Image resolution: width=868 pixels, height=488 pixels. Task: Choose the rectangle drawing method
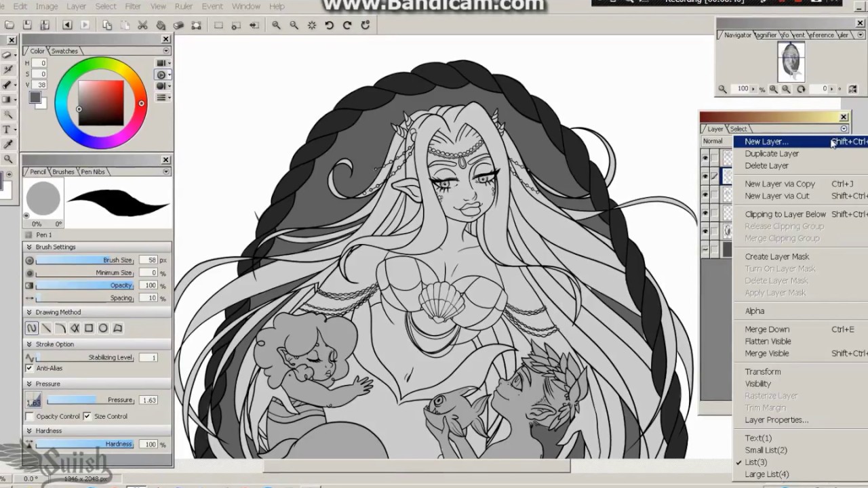coord(89,328)
